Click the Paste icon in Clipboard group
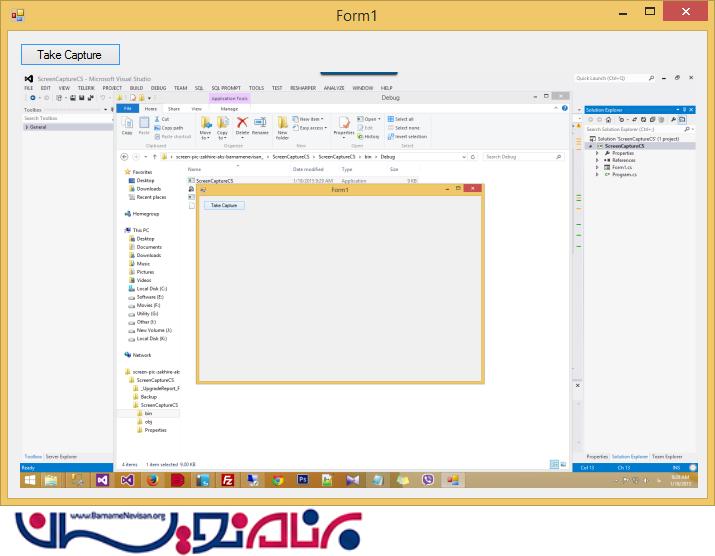Viewport: 715px width, 556px height. coord(144,124)
